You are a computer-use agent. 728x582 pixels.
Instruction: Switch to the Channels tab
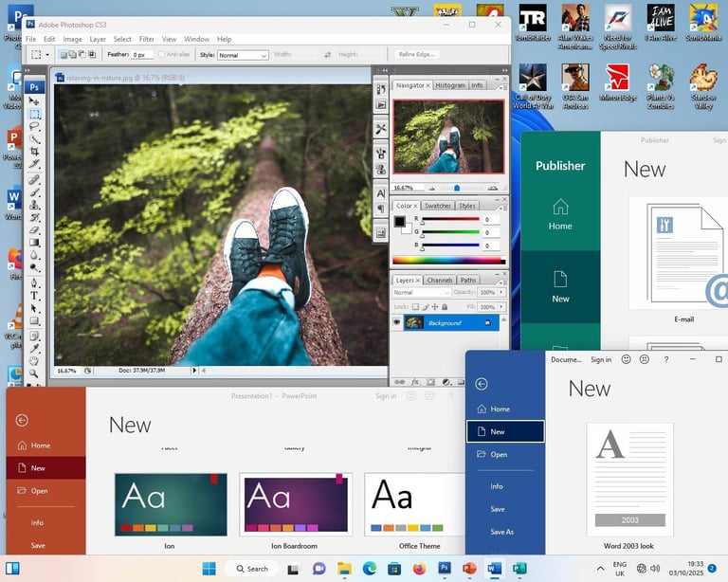tap(439, 281)
